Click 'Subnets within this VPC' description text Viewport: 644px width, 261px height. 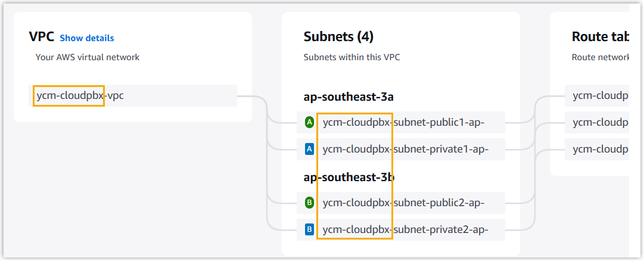[x=351, y=57]
